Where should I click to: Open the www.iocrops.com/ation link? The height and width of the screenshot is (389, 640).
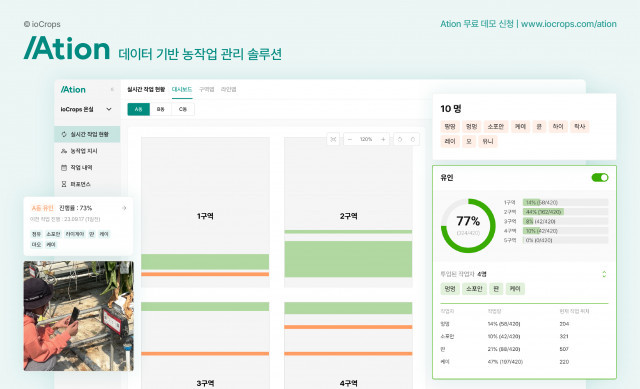click(x=569, y=24)
